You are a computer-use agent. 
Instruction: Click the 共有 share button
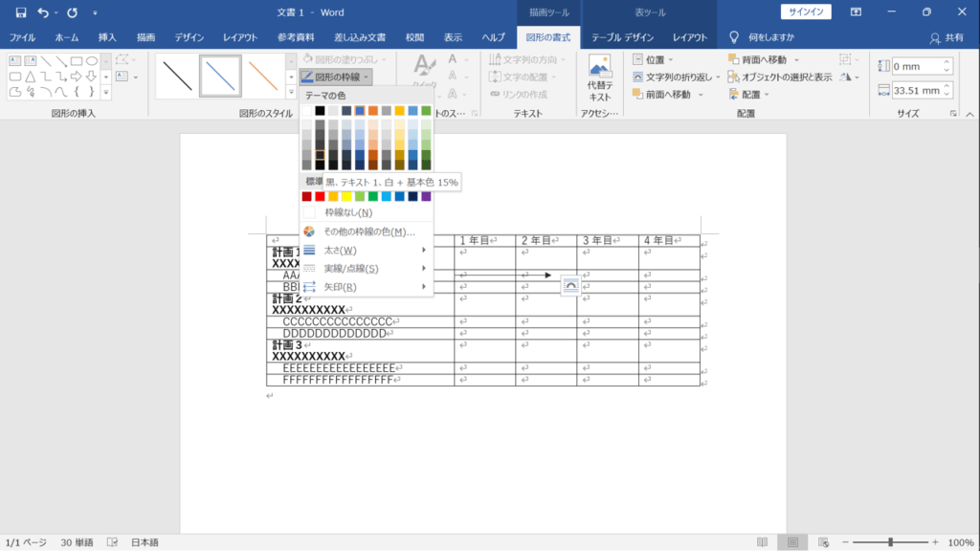coord(947,37)
